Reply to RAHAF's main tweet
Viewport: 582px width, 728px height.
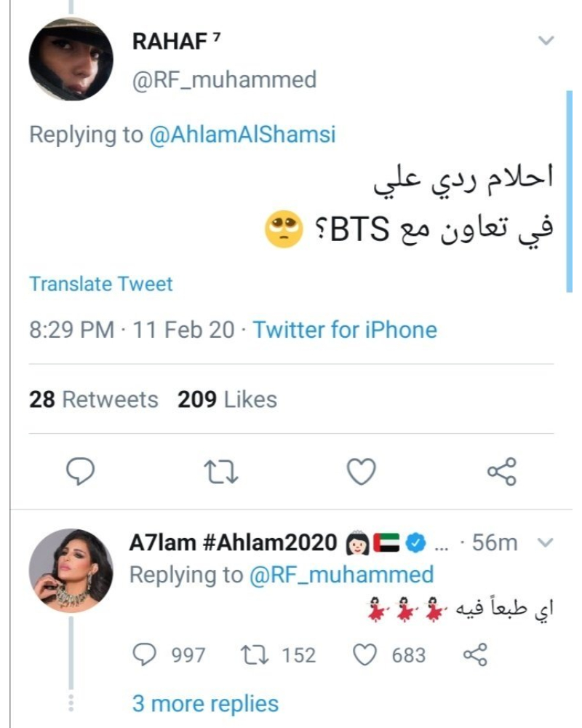81,472
